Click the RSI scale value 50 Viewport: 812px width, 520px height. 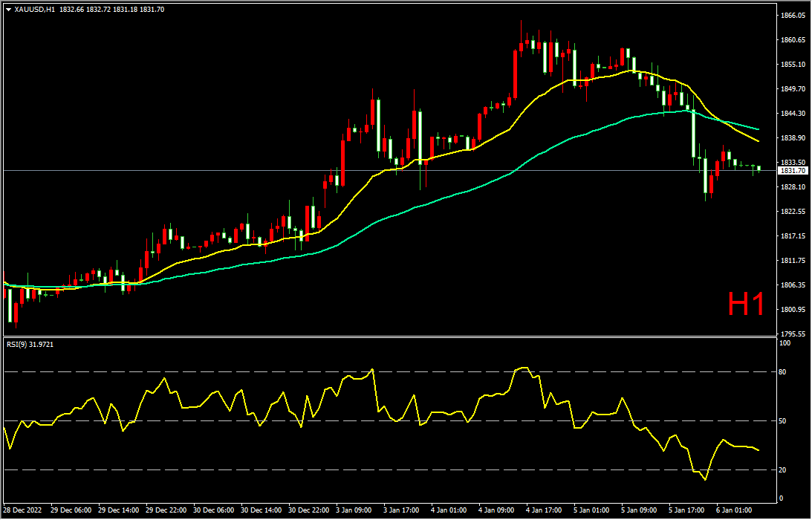click(784, 421)
